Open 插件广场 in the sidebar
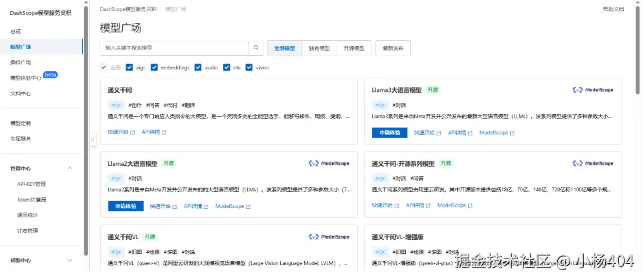The image size is (644, 280). pyautogui.click(x=21, y=62)
